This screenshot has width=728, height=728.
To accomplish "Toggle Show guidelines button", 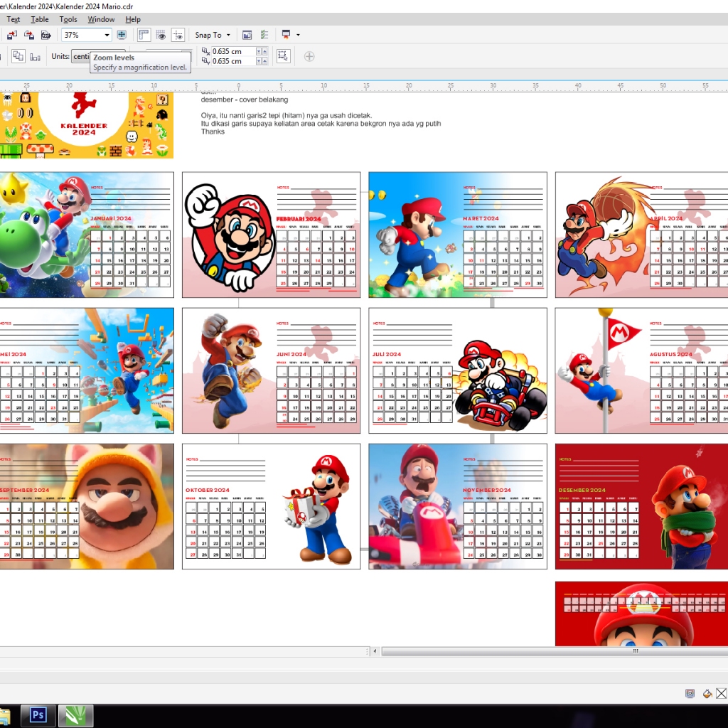I will pyautogui.click(x=178, y=35).
